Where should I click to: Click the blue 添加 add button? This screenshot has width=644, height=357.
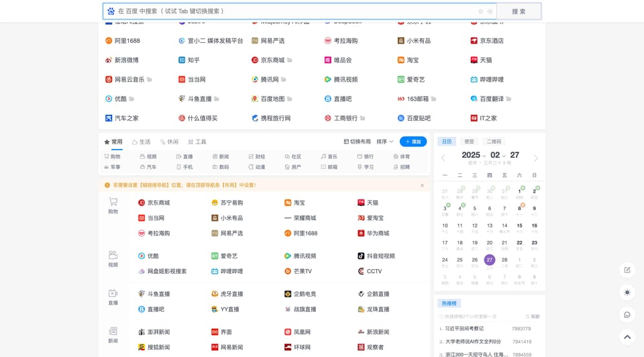[413, 142]
